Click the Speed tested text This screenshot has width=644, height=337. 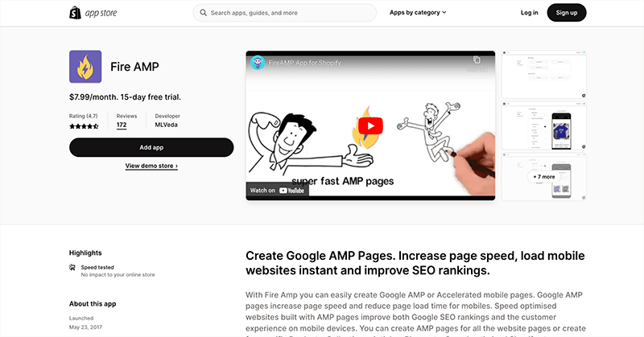97,267
